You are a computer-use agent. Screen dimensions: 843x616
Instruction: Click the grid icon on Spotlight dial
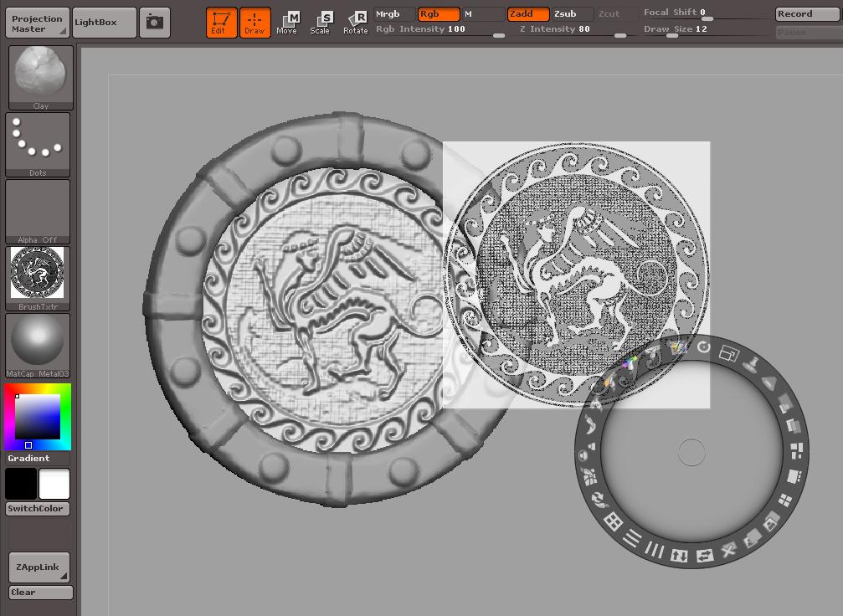pos(613,521)
